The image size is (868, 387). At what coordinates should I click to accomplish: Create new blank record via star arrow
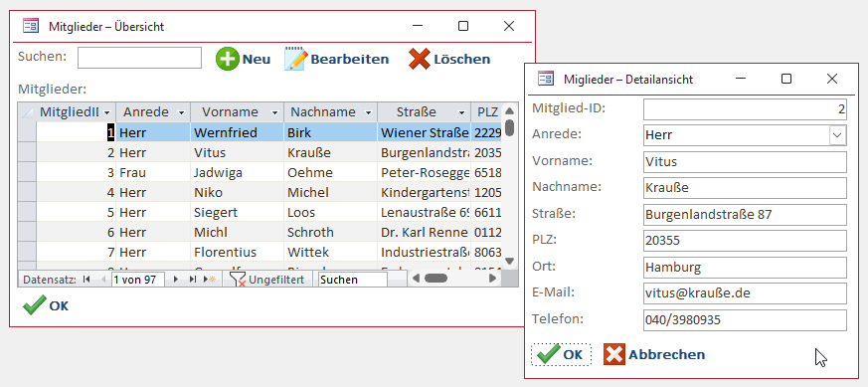point(211,280)
